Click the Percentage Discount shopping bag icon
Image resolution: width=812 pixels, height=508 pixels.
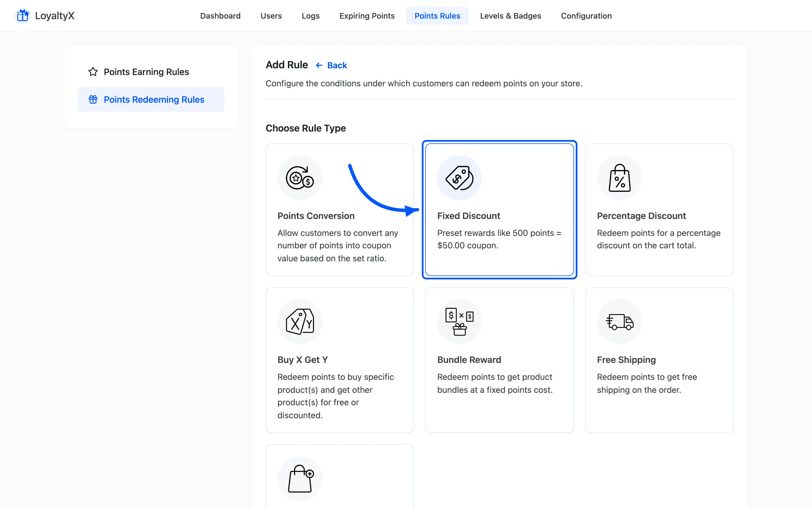click(619, 178)
